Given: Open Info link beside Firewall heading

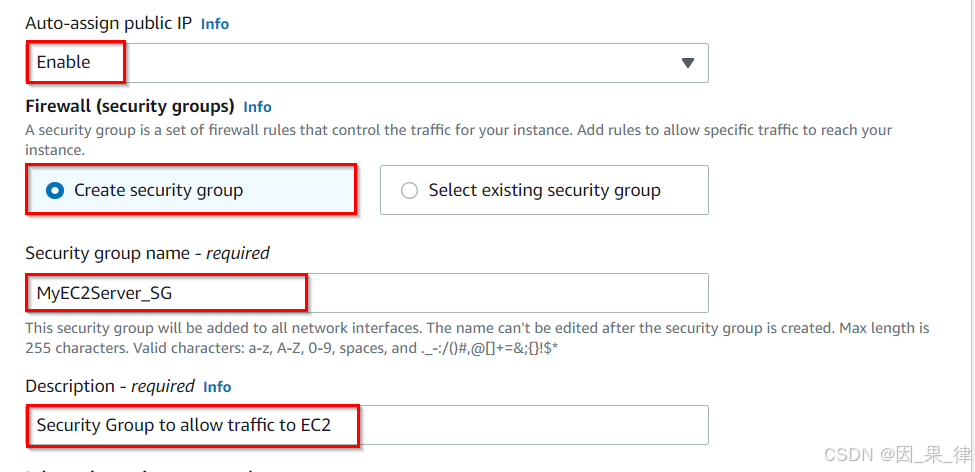Looking at the screenshot, I should [x=257, y=106].
